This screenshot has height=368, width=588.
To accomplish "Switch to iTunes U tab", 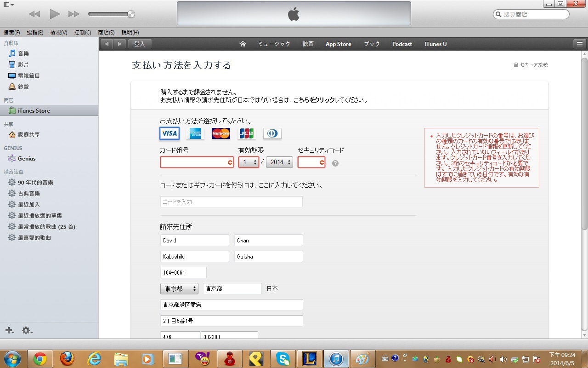I will coord(436,44).
